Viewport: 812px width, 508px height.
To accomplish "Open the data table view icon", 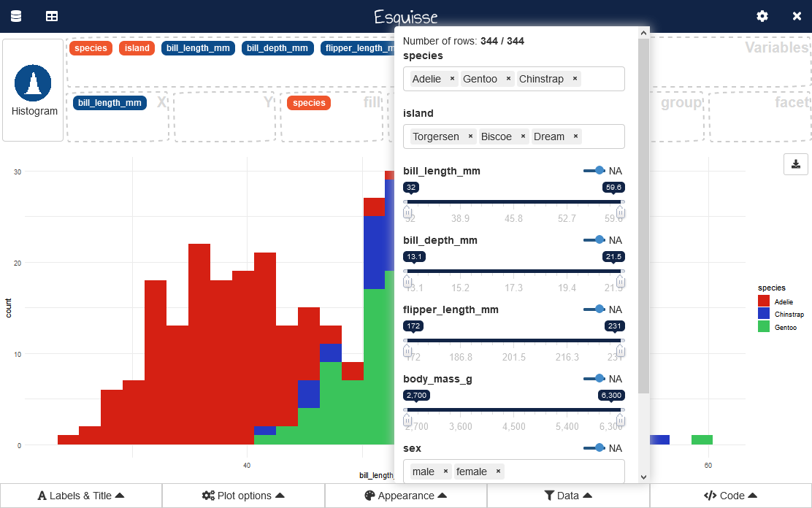I will (52, 16).
